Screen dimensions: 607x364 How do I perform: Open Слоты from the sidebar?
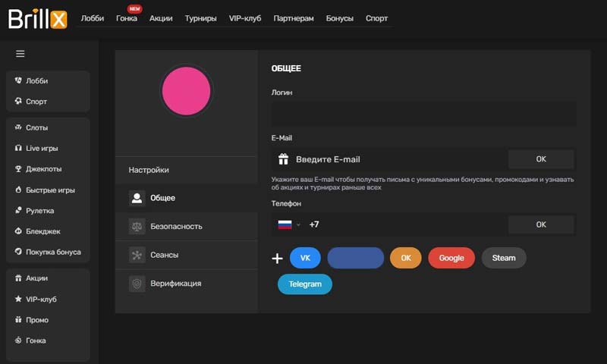36,127
